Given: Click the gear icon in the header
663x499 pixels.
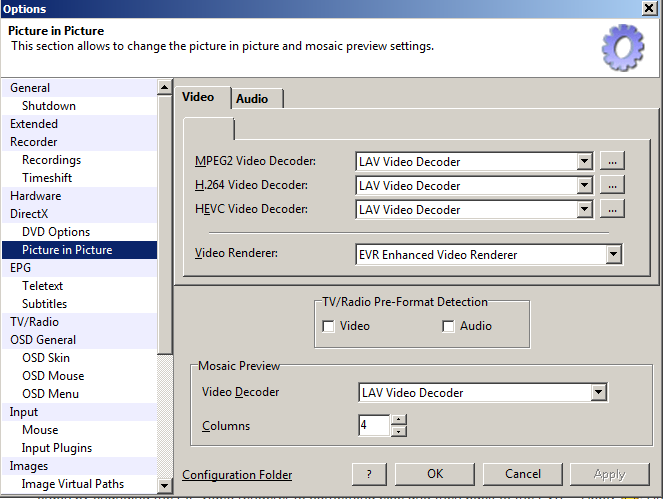Looking at the screenshot, I should point(621,47).
